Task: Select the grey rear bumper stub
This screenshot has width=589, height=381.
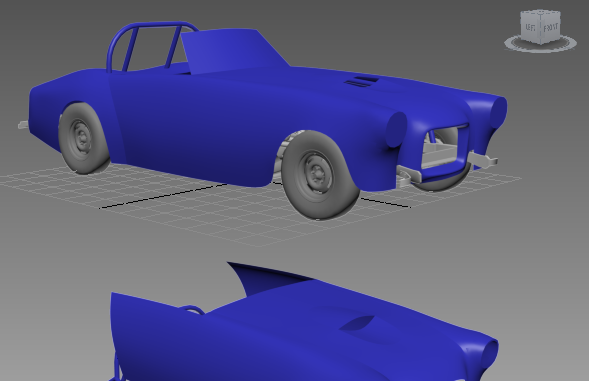Action: pyautogui.click(x=23, y=125)
